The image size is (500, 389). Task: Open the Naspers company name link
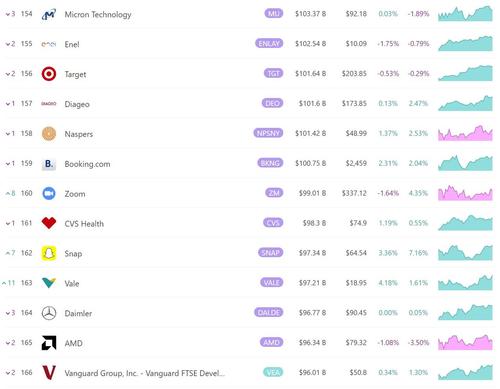79,134
